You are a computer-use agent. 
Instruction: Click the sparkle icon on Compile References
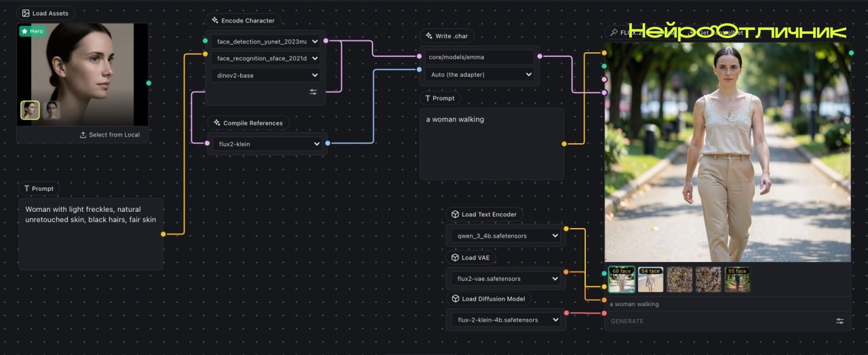click(x=217, y=123)
